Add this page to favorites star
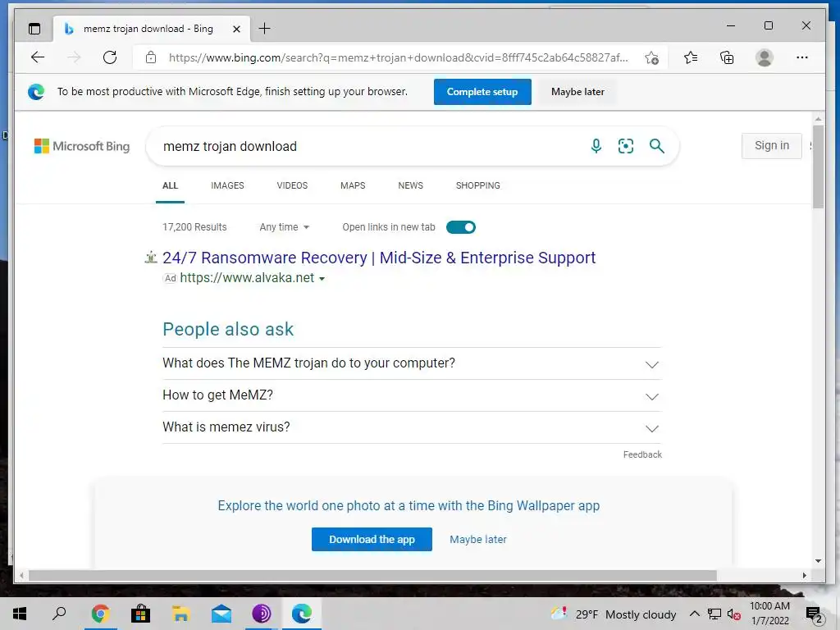The image size is (840, 630). [651, 57]
